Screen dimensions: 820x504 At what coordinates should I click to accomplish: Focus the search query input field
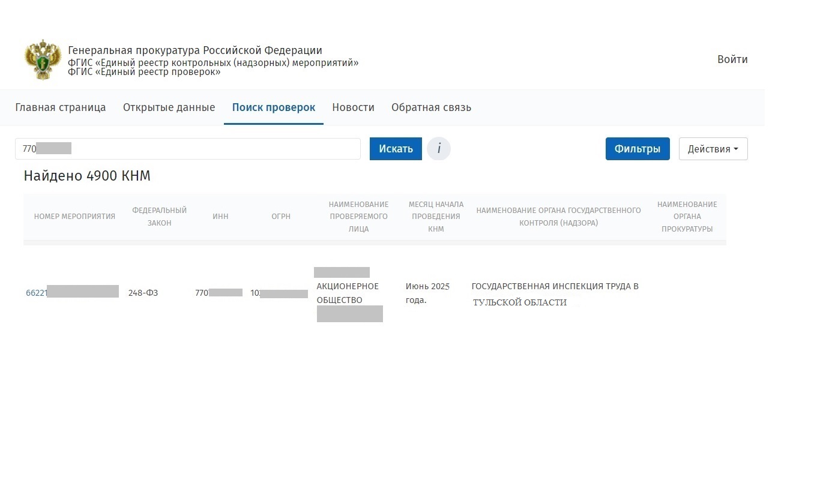(188, 149)
